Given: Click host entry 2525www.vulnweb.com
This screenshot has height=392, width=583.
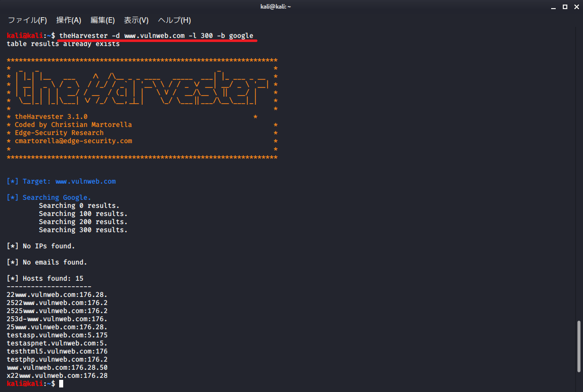Looking at the screenshot, I should tap(57, 311).
